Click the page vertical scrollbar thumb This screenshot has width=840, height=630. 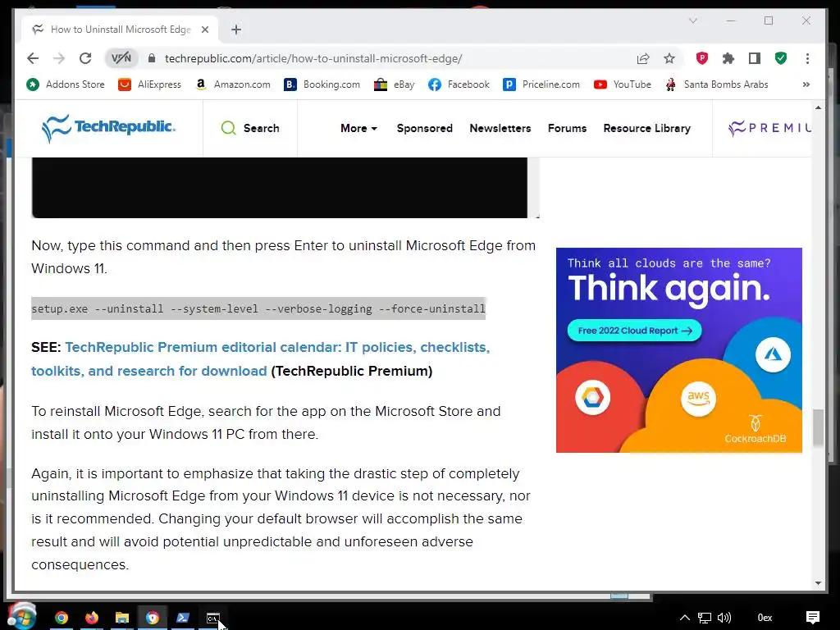[x=818, y=428]
